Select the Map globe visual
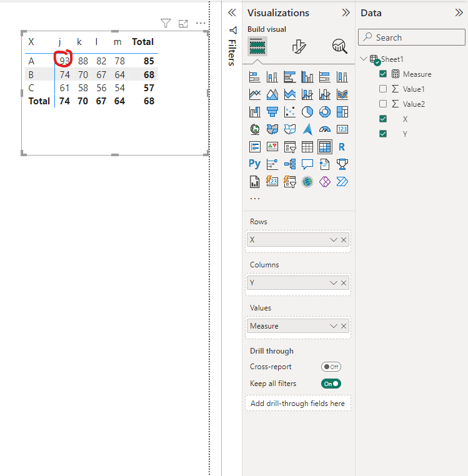This screenshot has height=476, width=468. (x=254, y=129)
